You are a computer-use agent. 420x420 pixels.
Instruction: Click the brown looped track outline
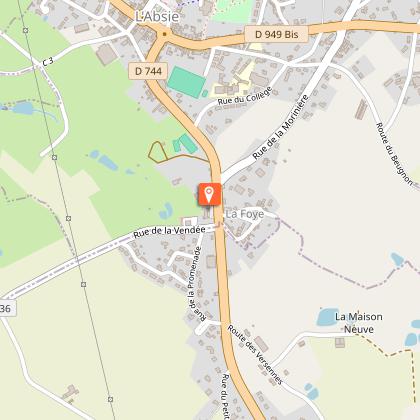coord(158,152)
